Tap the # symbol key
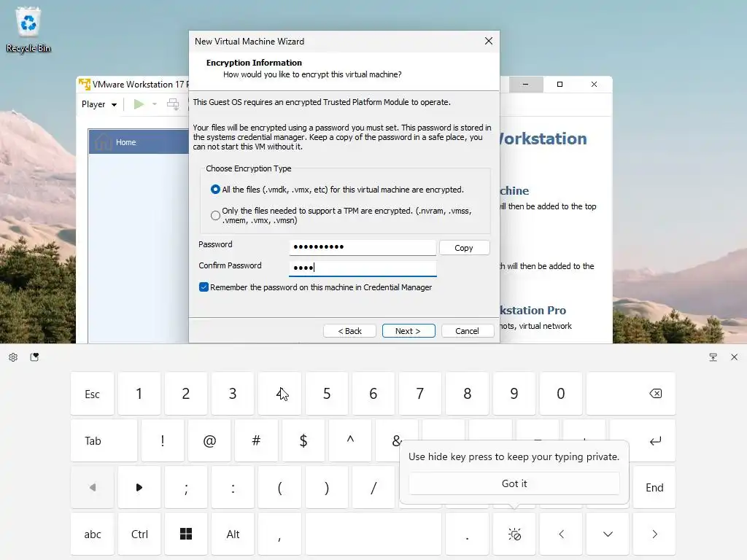 [x=256, y=440]
